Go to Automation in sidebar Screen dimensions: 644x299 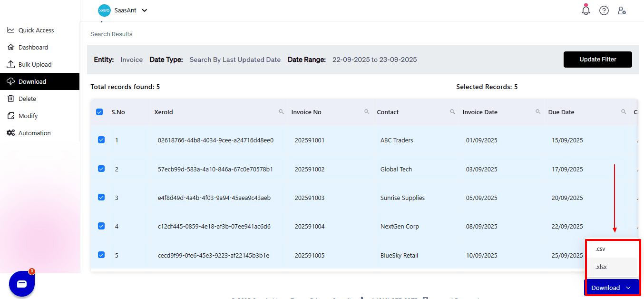point(34,133)
